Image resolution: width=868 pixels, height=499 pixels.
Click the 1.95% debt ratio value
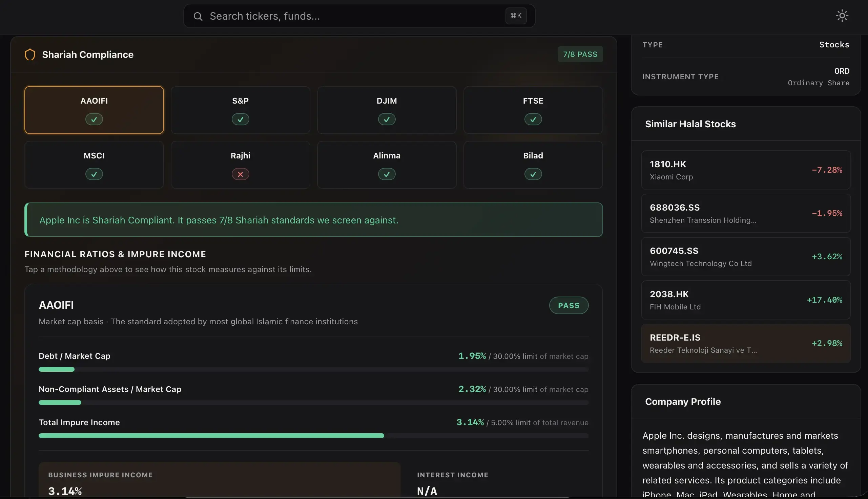472,356
